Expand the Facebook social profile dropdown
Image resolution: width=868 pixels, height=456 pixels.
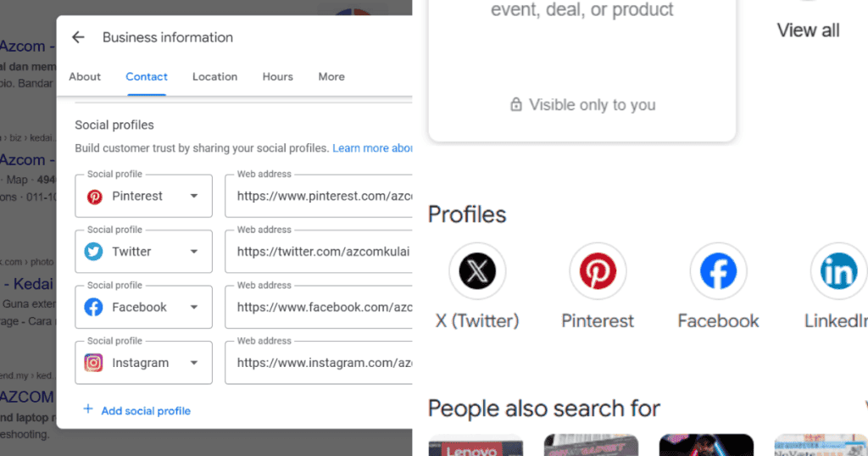194,308
